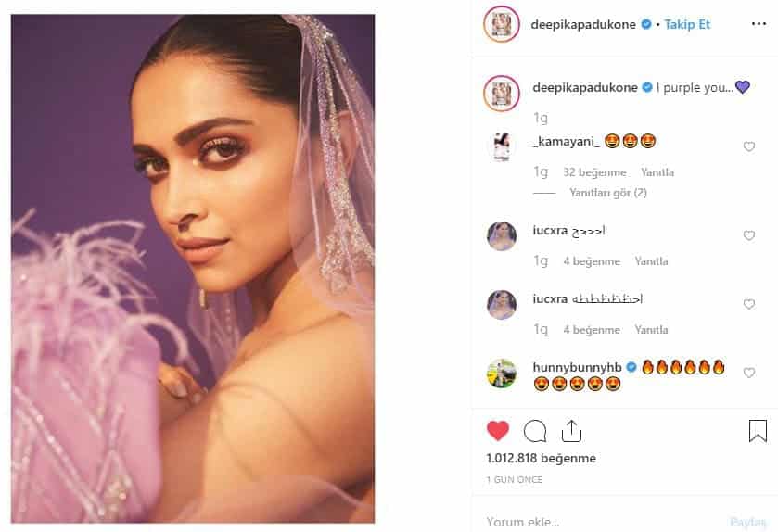Open the 1.012.818 beğenme likes list
The height and width of the screenshot is (532, 778).
[x=541, y=458]
